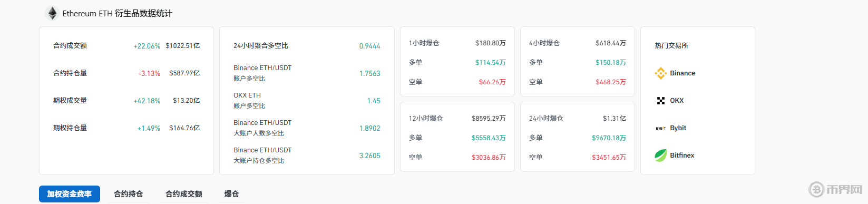This screenshot has width=868, height=204.
Task: Click the $13.20亿 options volume value
Action: [x=187, y=101]
